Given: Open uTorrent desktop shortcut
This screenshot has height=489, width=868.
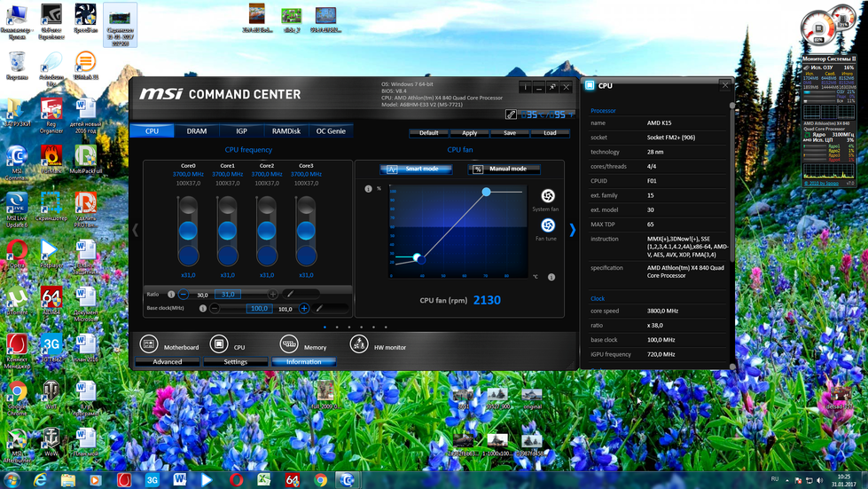Looking at the screenshot, I should click(17, 301).
